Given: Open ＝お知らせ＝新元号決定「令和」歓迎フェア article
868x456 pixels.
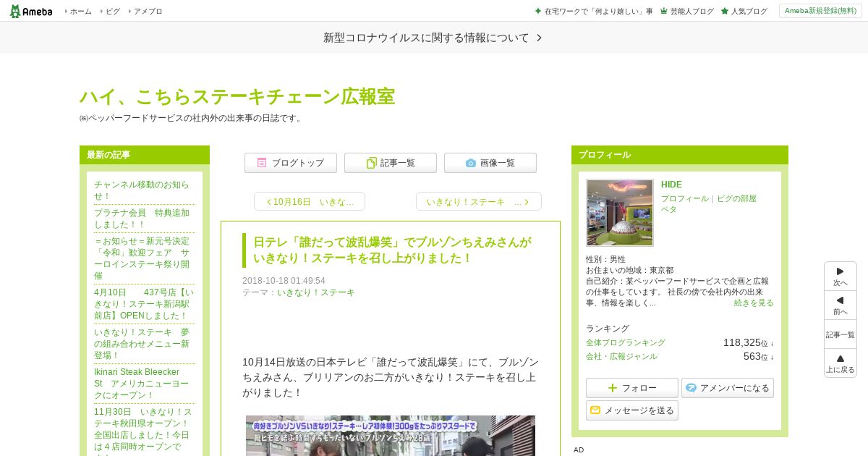Looking at the screenshot, I should coord(142,258).
